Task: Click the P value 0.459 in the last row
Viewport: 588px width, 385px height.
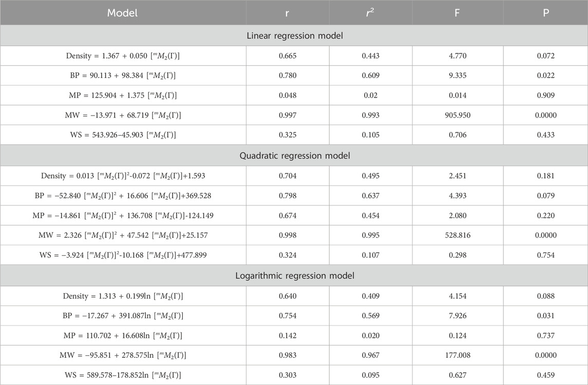Action: [545, 375]
